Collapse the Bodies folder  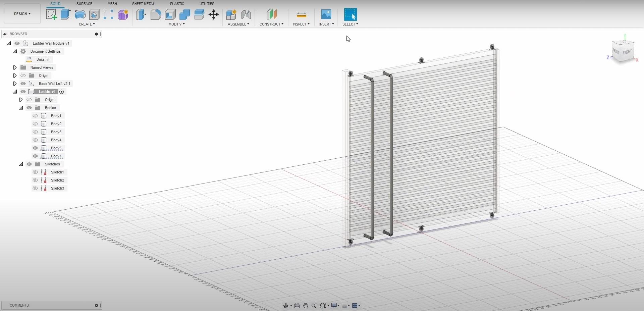[21, 108]
